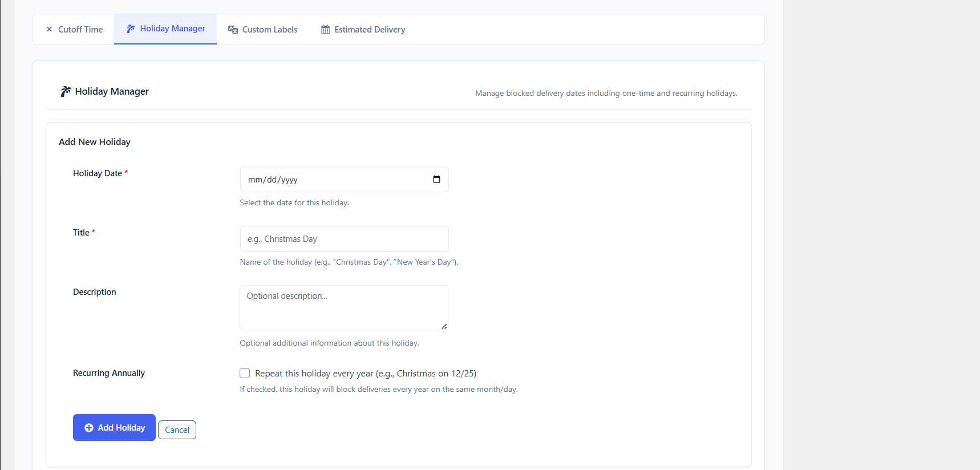This screenshot has height=470, width=980.
Task: Grab the Description textarea resize handle
Action: click(x=444, y=326)
